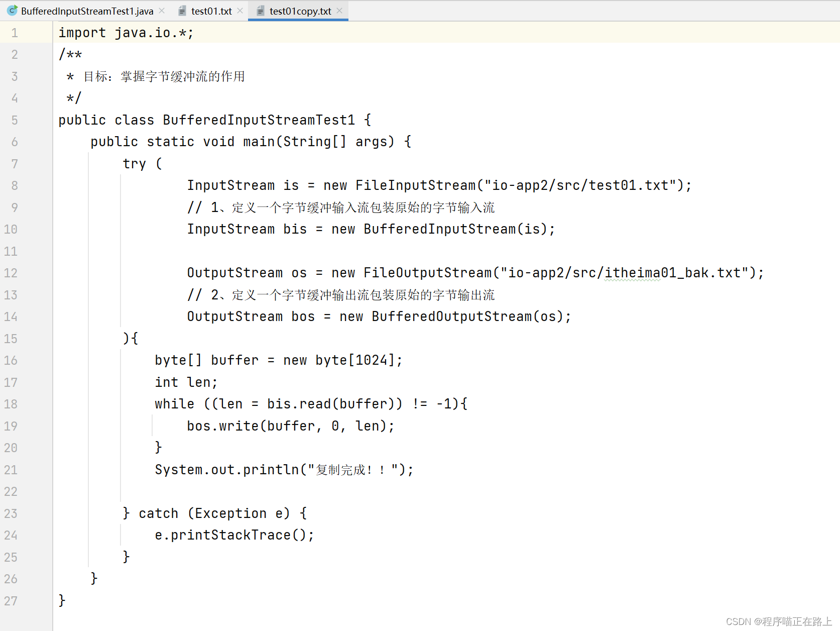Click 'System.out.println' statement
The image size is (840, 631).
click(284, 470)
